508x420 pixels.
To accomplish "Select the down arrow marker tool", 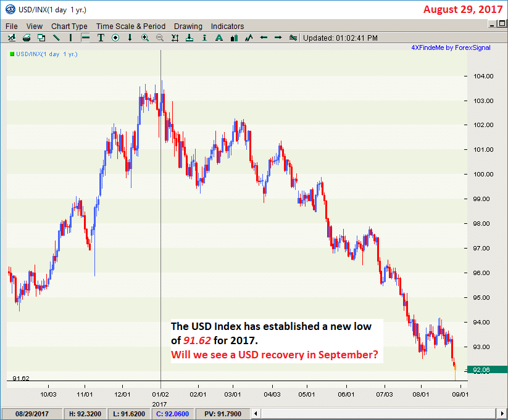I will 130,38.
